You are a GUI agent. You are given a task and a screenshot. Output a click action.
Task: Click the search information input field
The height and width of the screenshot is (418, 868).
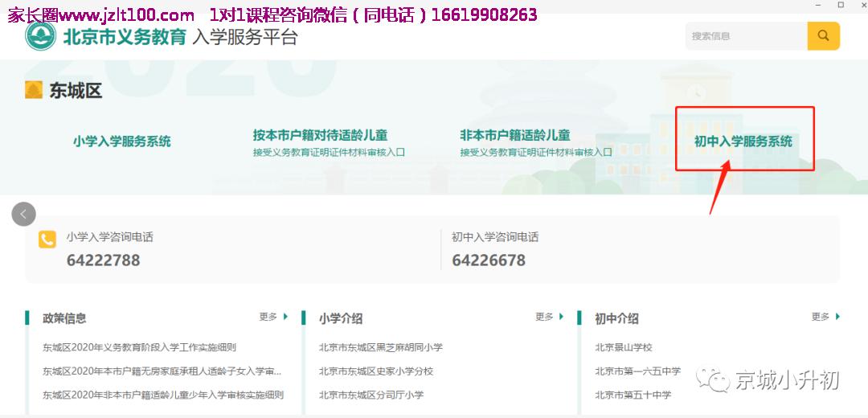coord(746,36)
